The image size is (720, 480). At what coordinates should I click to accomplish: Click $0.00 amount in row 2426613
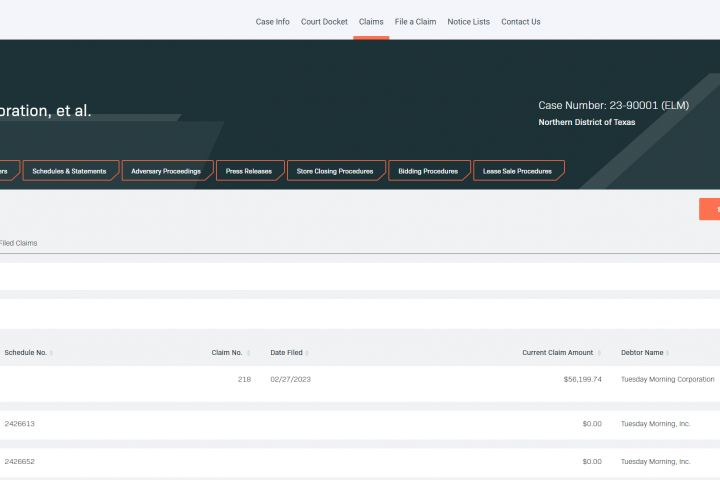click(x=592, y=424)
